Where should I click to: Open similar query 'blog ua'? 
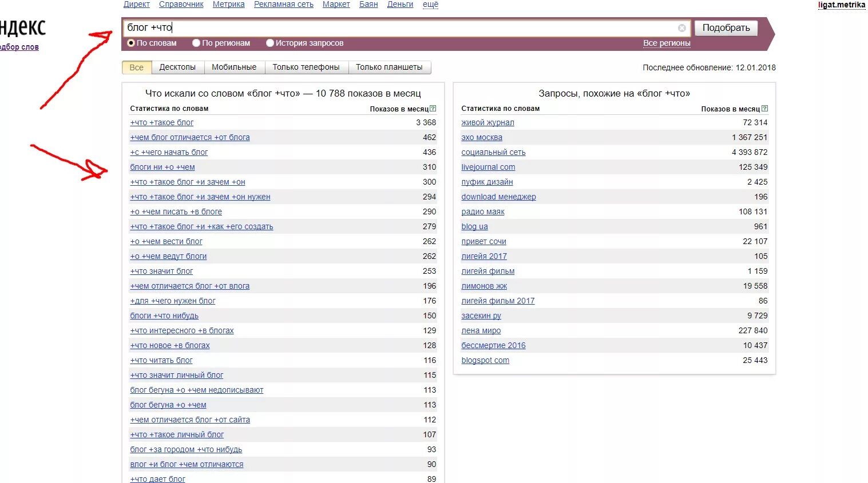(x=474, y=226)
